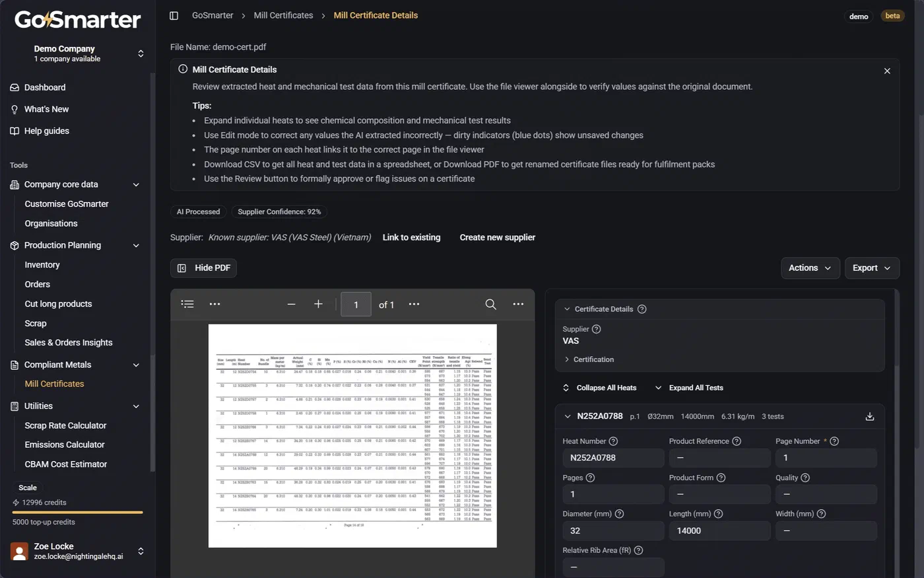924x578 pixels.
Task: Click help icon beside Pages
Action: (590, 478)
